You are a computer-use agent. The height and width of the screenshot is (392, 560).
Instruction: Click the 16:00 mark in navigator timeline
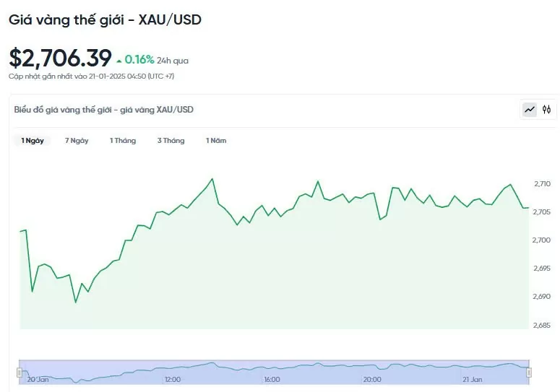click(272, 379)
